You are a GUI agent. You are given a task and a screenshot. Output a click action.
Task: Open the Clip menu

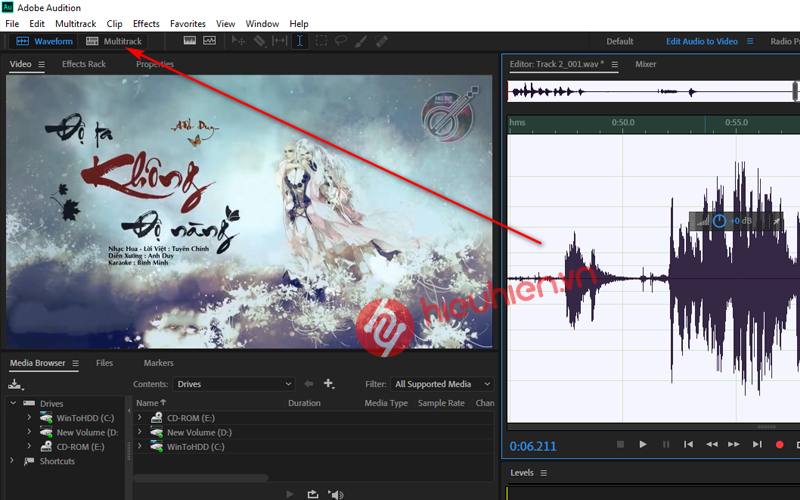114,24
